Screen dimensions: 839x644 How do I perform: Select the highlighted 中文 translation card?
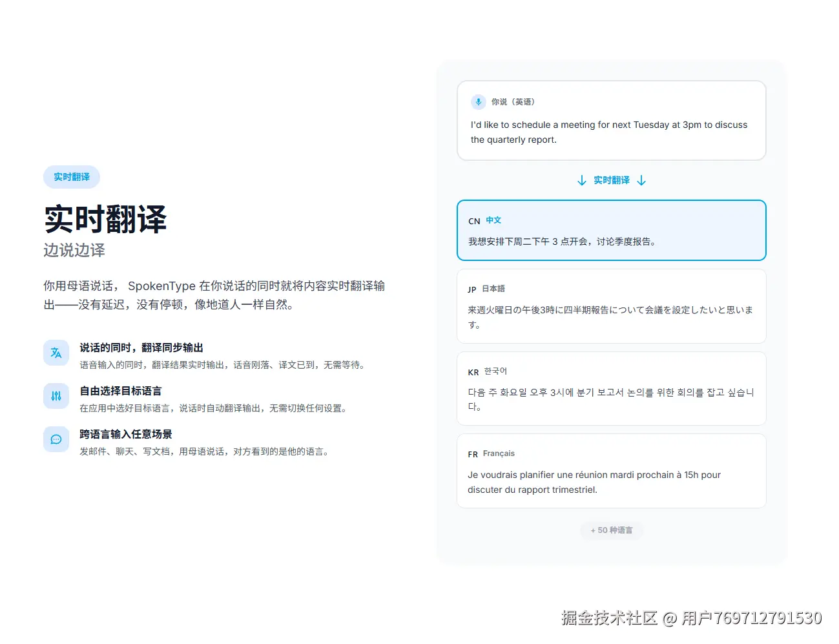(612, 231)
